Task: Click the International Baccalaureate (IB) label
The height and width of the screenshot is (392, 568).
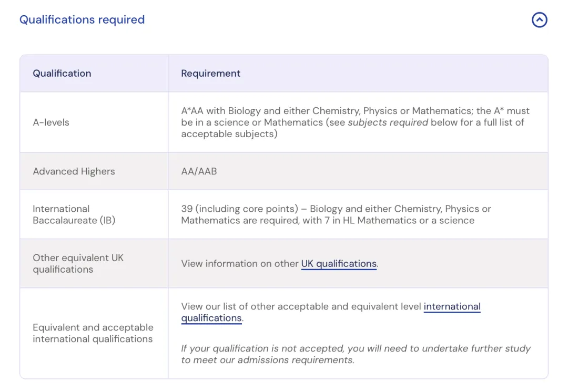Action: tap(74, 214)
